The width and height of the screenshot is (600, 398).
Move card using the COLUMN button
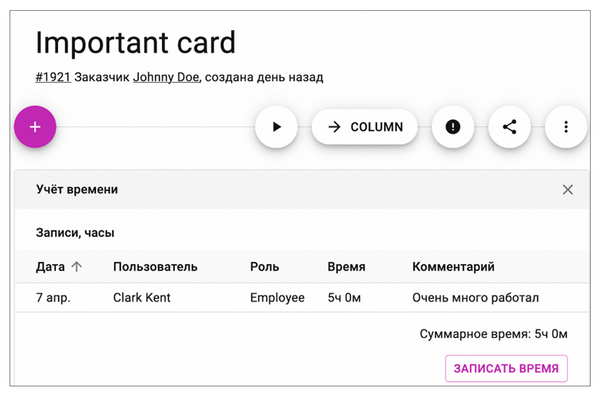point(365,127)
